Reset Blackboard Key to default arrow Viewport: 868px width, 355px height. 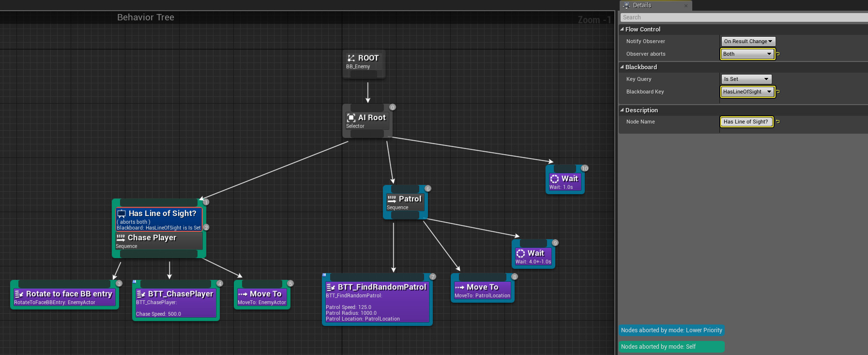[778, 92]
